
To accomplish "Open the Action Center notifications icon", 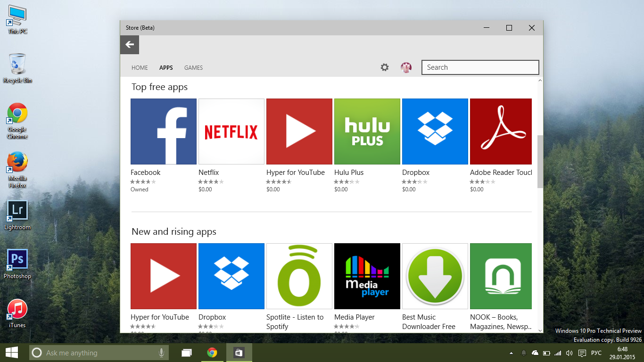I will 582,353.
